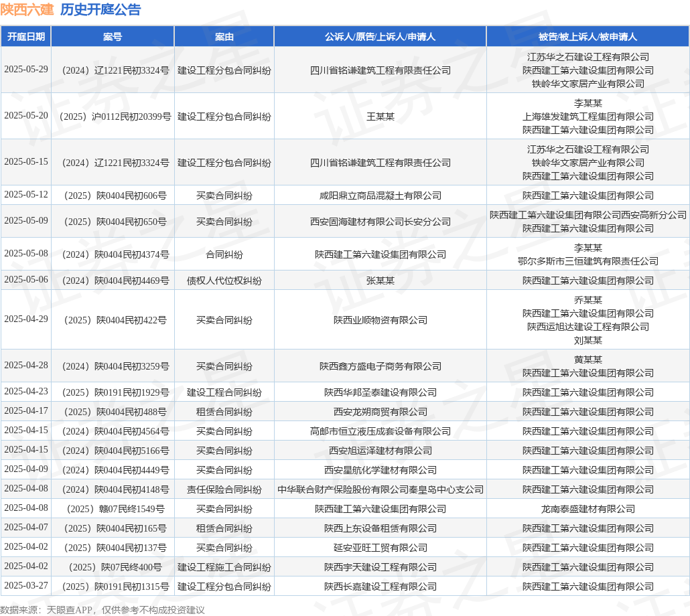690x616 pixels.
Task: Click defendant 上海雄发建筑工程集团有限公司
Action: pyautogui.click(x=588, y=117)
